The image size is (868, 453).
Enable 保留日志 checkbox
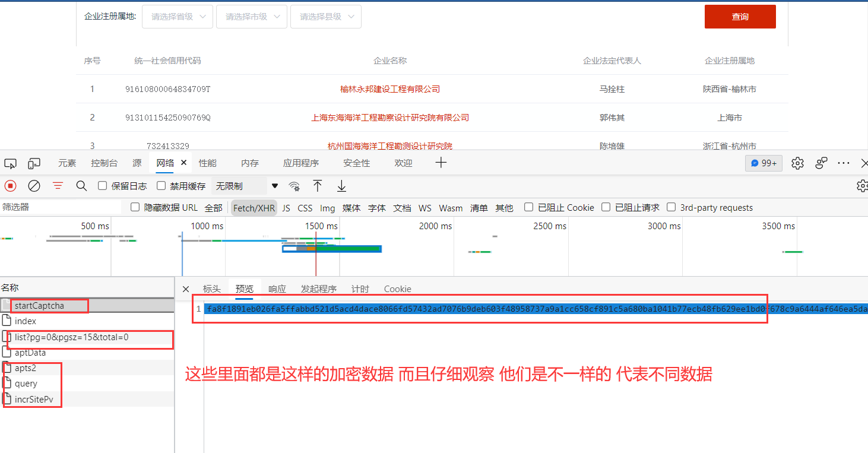(102, 186)
